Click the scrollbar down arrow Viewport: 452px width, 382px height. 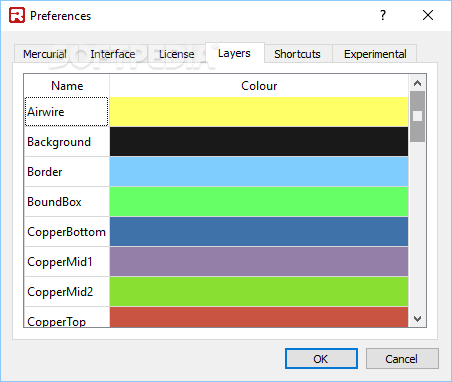(x=417, y=319)
